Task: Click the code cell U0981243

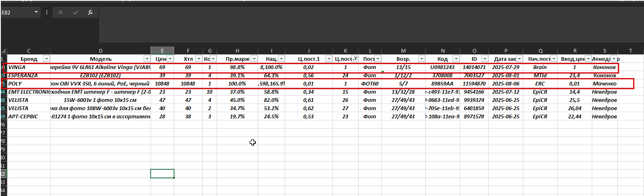Action: coord(442,67)
